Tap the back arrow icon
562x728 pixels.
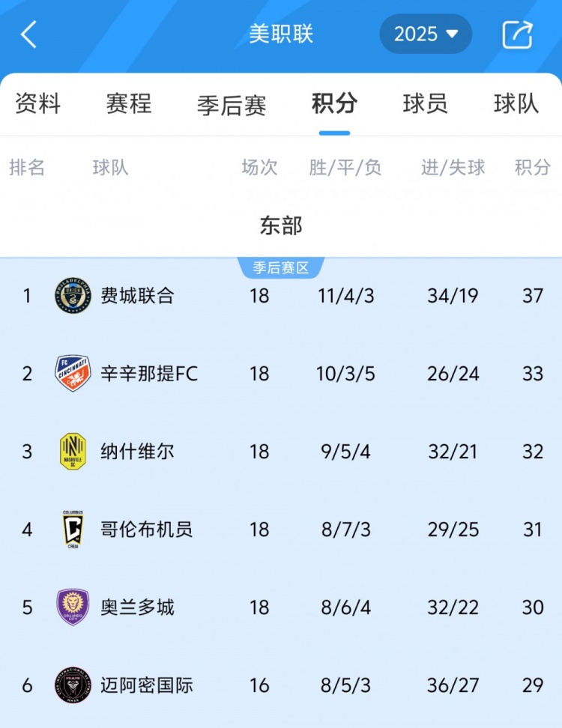(x=28, y=34)
